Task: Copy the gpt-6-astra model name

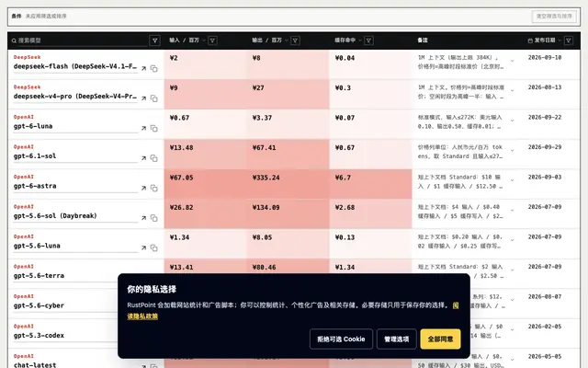Action: point(154,188)
